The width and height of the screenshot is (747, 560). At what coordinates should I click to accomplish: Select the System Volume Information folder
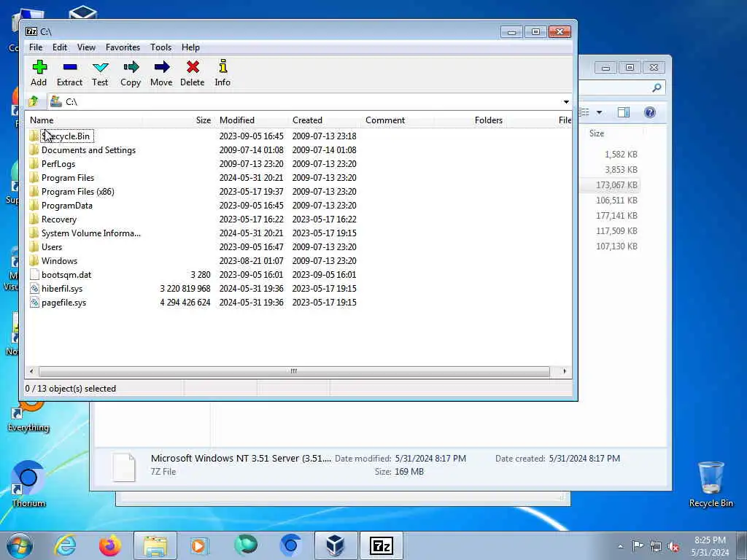(90, 233)
